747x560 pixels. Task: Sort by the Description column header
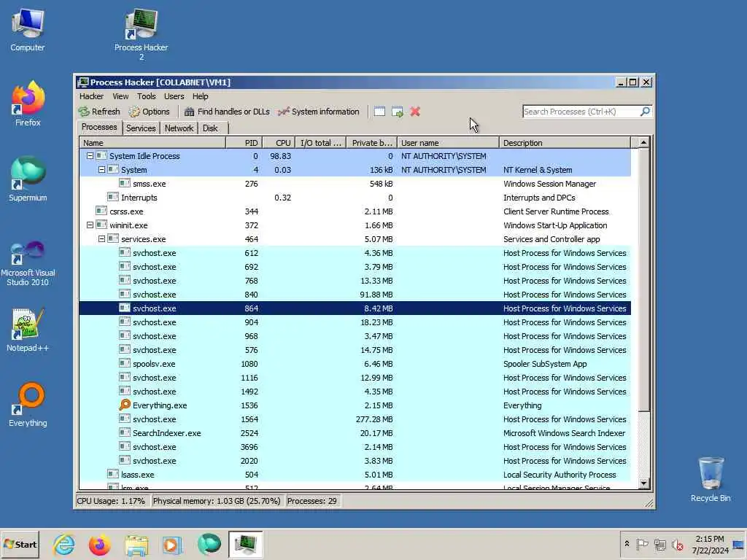(x=565, y=143)
